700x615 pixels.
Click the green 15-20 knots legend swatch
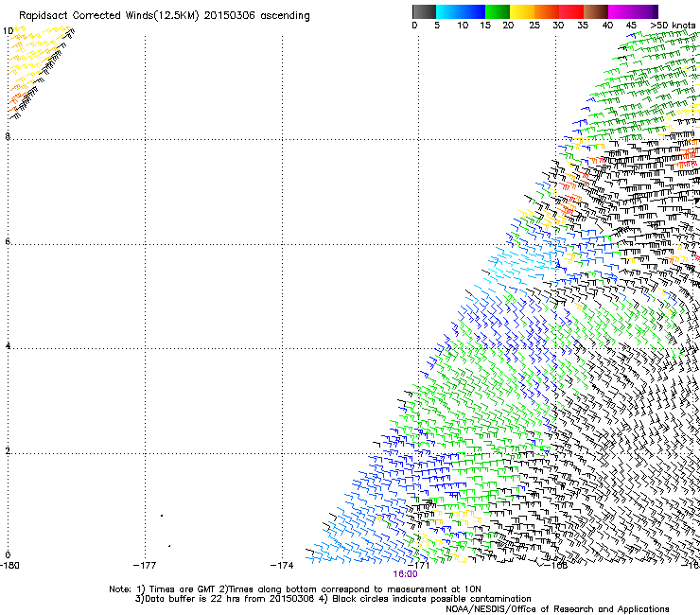(498, 11)
